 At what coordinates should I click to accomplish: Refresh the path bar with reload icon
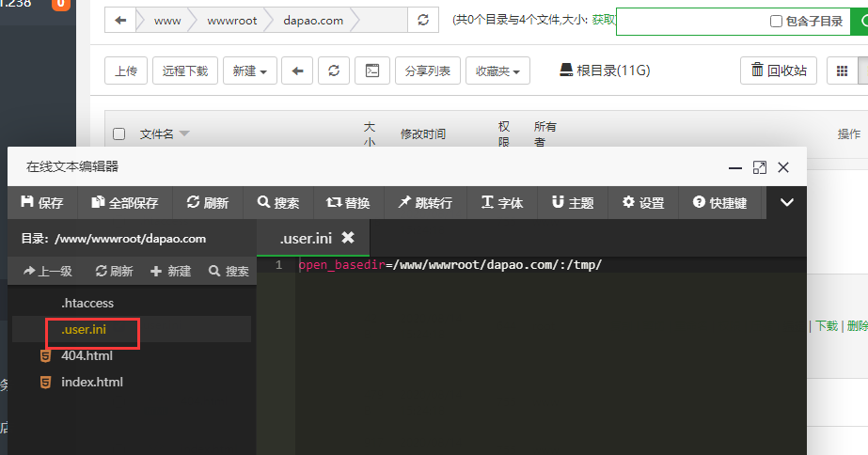(x=423, y=21)
